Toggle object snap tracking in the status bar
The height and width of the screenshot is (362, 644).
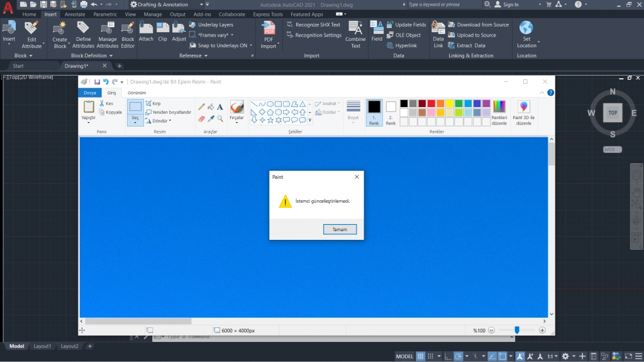[x=492, y=356]
